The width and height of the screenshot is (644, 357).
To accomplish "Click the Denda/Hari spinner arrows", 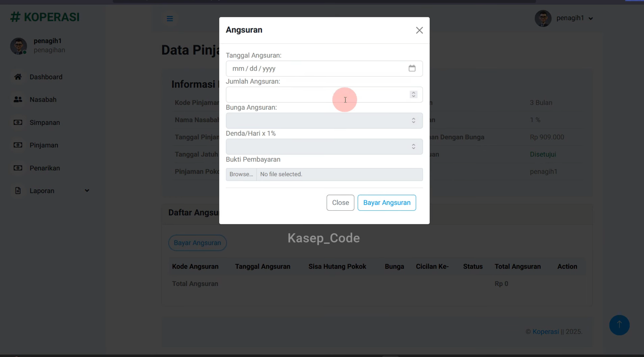I will tap(413, 146).
